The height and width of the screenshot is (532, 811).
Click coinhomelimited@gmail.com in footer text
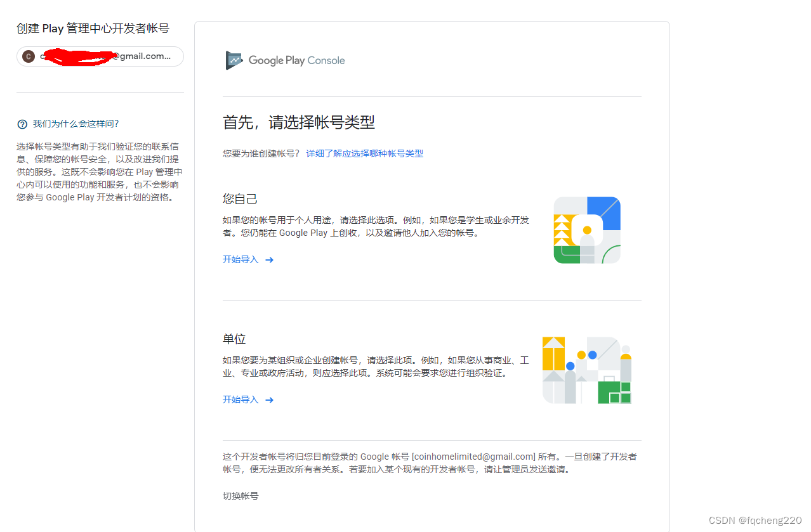[473, 456]
